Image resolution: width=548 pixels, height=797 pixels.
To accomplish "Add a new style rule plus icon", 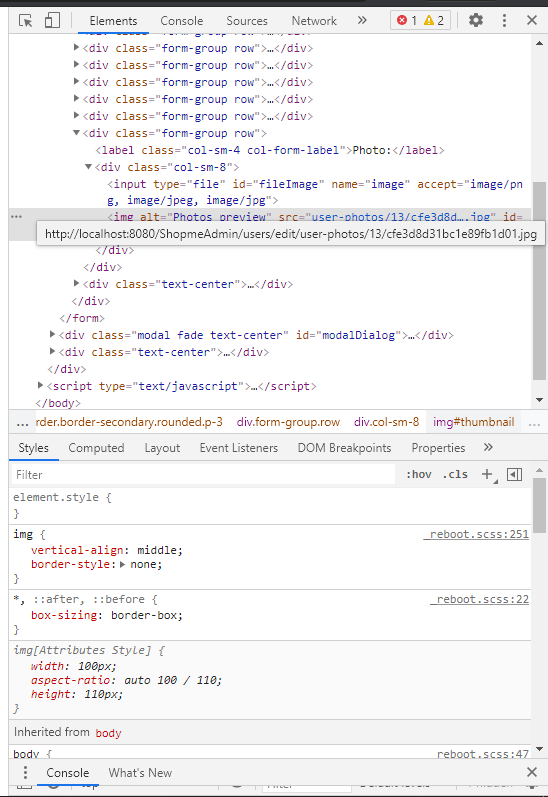I will 487,474.
